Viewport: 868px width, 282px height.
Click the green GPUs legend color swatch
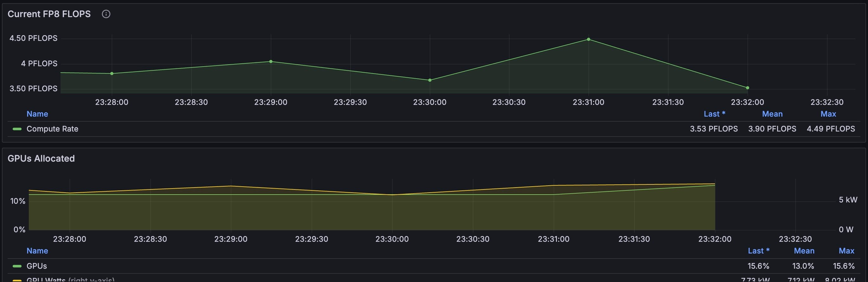[x=17, y=266]
